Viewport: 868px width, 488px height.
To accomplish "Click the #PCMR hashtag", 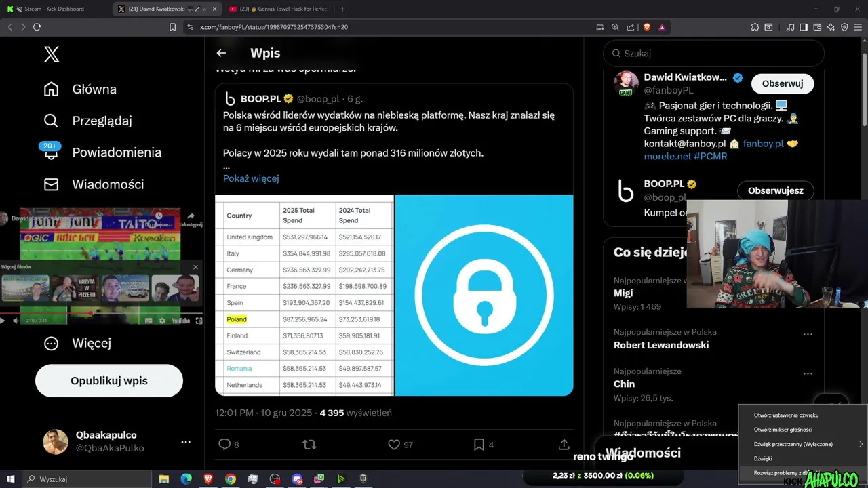I will [711, 156].
